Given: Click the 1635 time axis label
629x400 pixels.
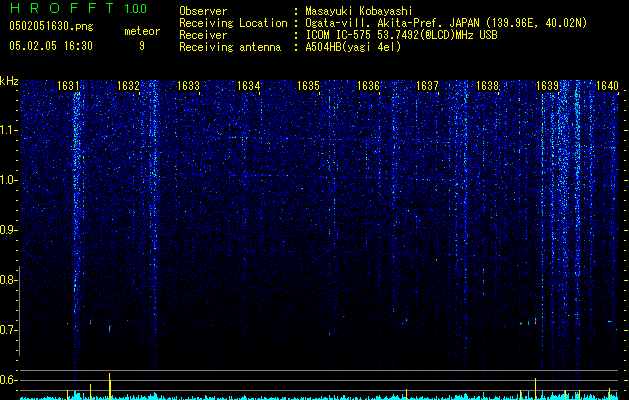Looking at the screenshot, I should point(308,85).
